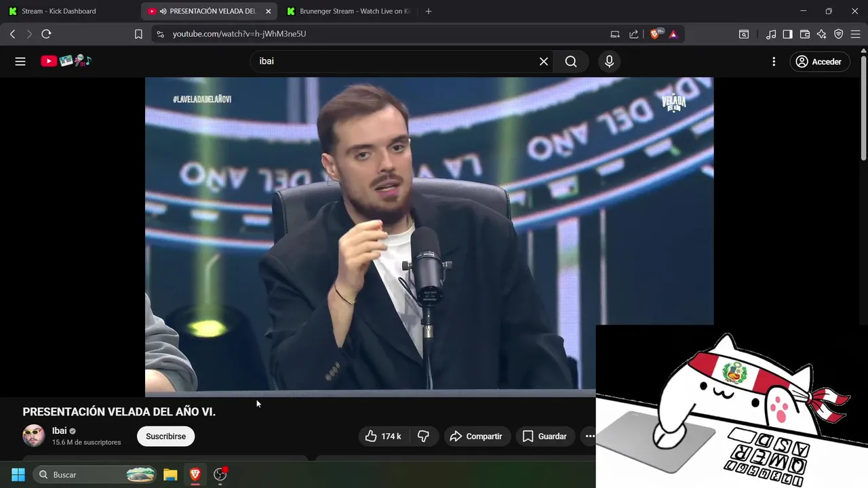Click the video title PRESENTACIÓN VELADA DEL AÑO VI.
The height and width of the screenshot is (488, 868).
tap(119, 411)
